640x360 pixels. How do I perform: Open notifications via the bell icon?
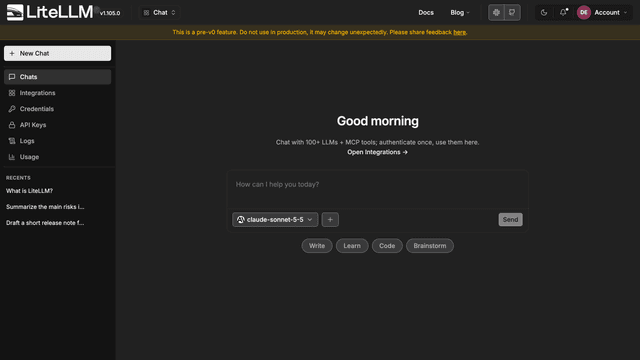coord(563,13)
